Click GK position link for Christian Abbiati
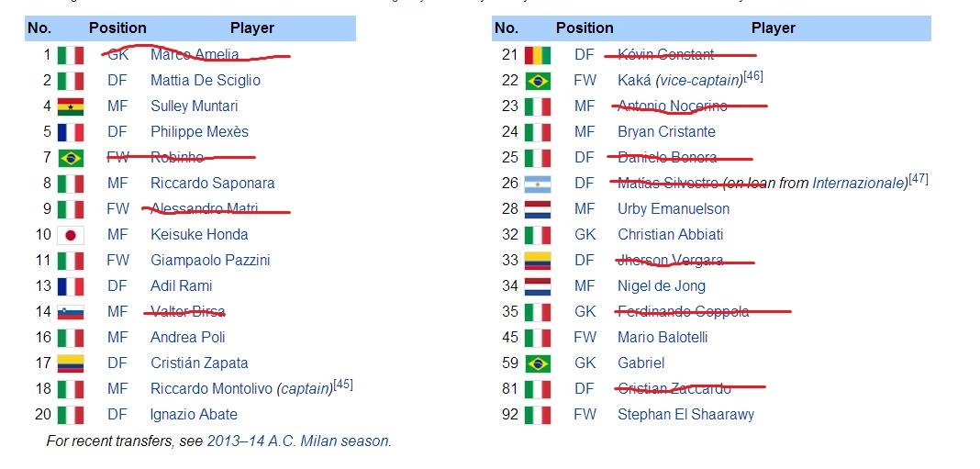The width and height of the screenshot is (980, 469). point(585,235)
